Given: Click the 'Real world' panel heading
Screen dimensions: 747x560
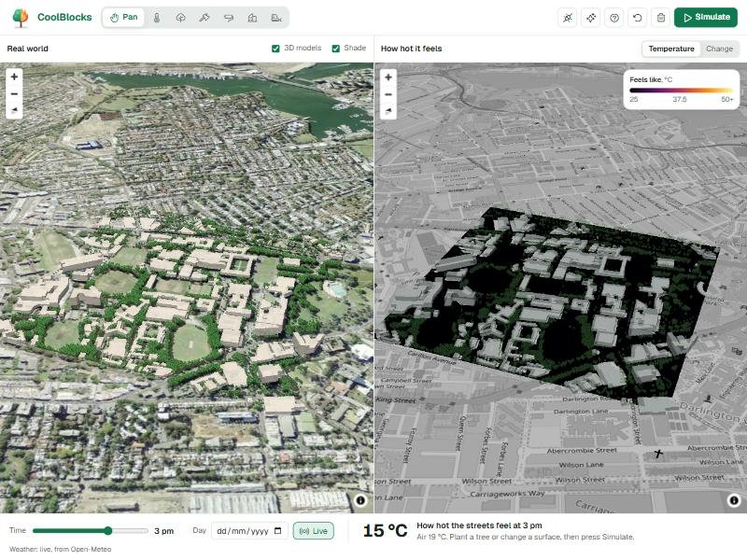Looking at the screenshot, I should pos(28,49).
